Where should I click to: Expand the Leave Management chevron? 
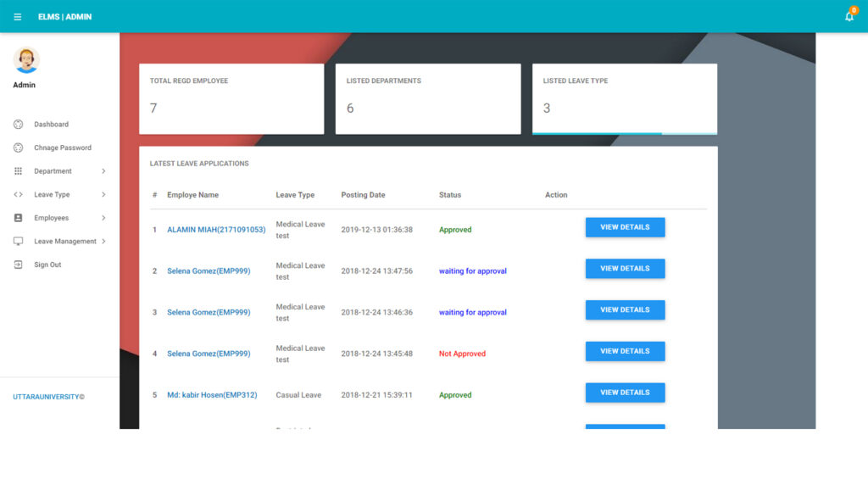(103, 242)
